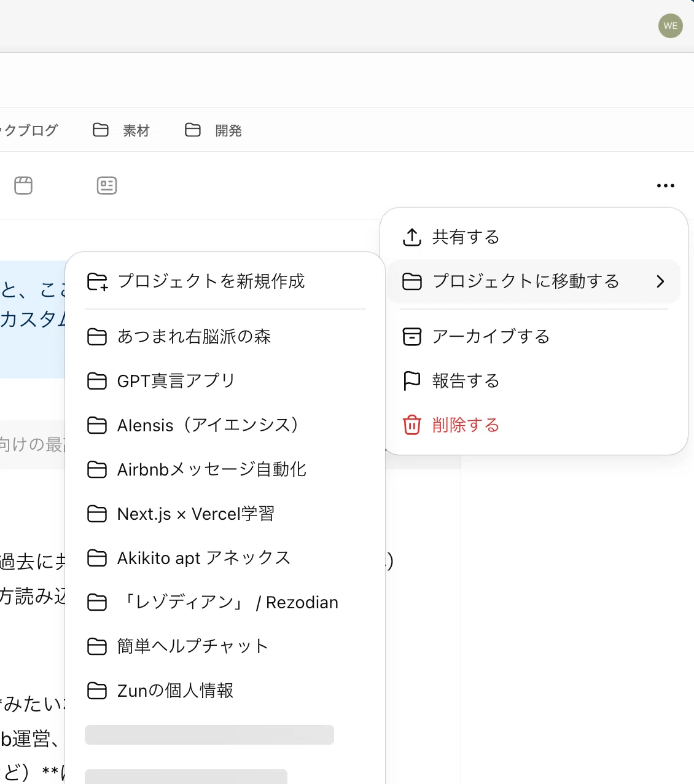Click the calendar-style icon in the toolbar
Image resolution: width=694 pixels, height=784 pixels.
coord(23,186)
